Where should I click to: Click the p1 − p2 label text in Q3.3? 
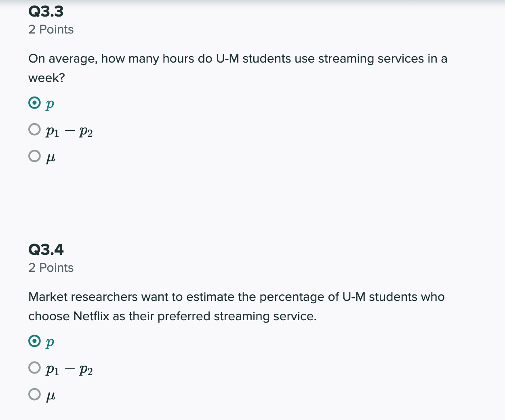click(69, 130)
